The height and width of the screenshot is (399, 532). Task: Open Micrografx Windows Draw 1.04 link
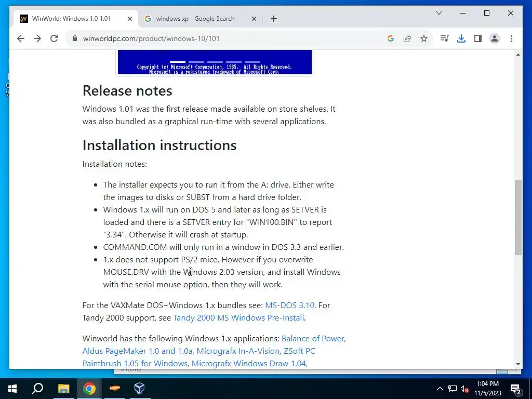pos(249,364)
